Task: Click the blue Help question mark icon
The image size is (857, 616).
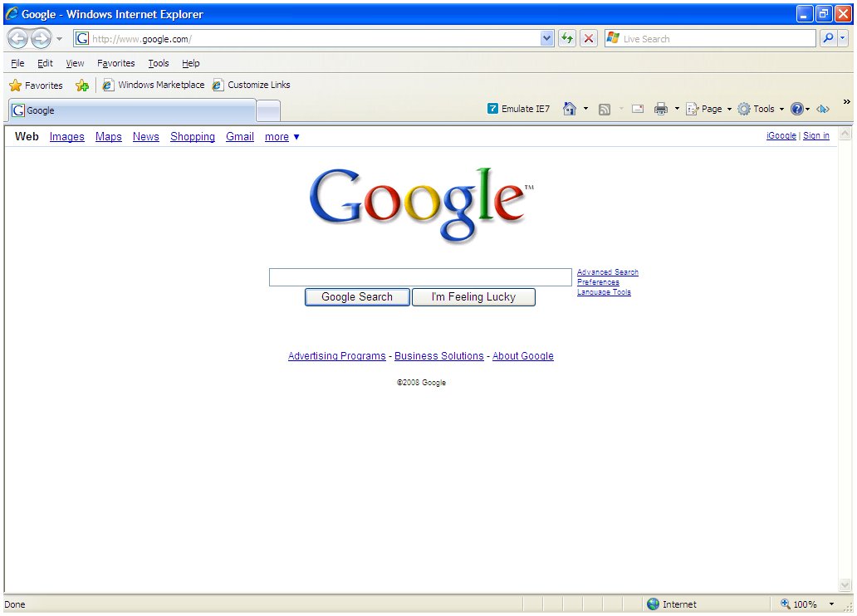Action: (x=797, y=109)
